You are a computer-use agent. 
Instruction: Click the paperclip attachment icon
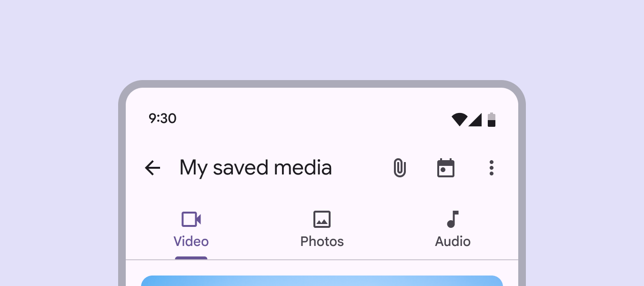(400, 168)
